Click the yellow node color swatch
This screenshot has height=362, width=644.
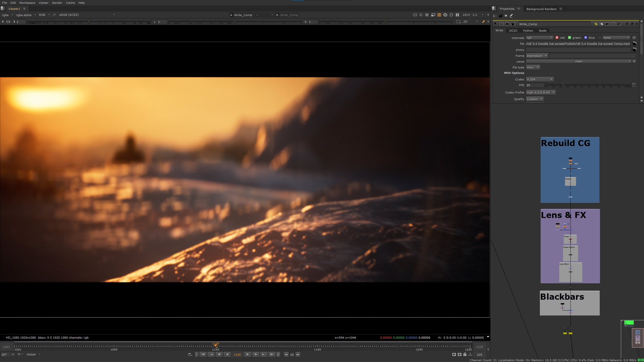coord(596,24)
